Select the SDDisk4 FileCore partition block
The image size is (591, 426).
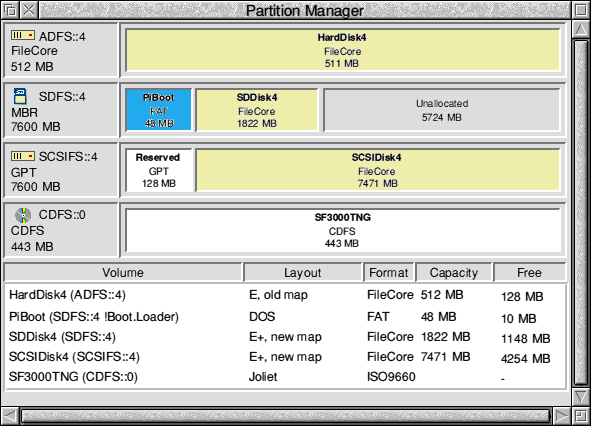point(257,110)
